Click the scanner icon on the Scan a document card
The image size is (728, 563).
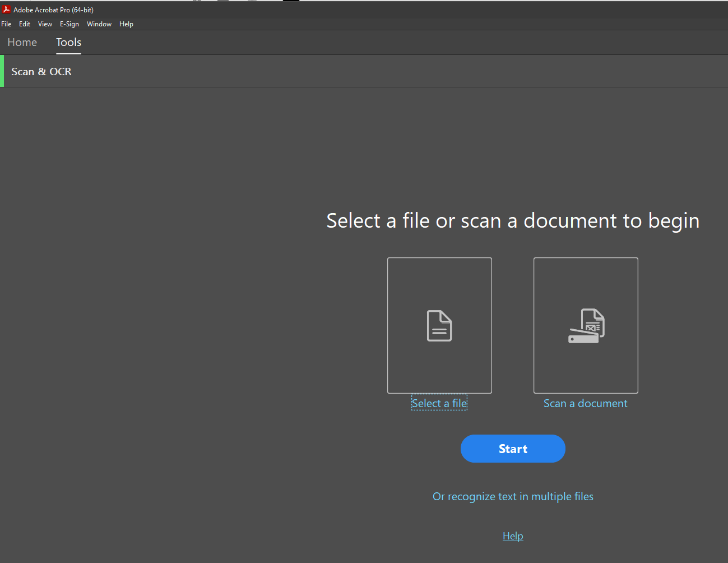(x=586, y=325)
